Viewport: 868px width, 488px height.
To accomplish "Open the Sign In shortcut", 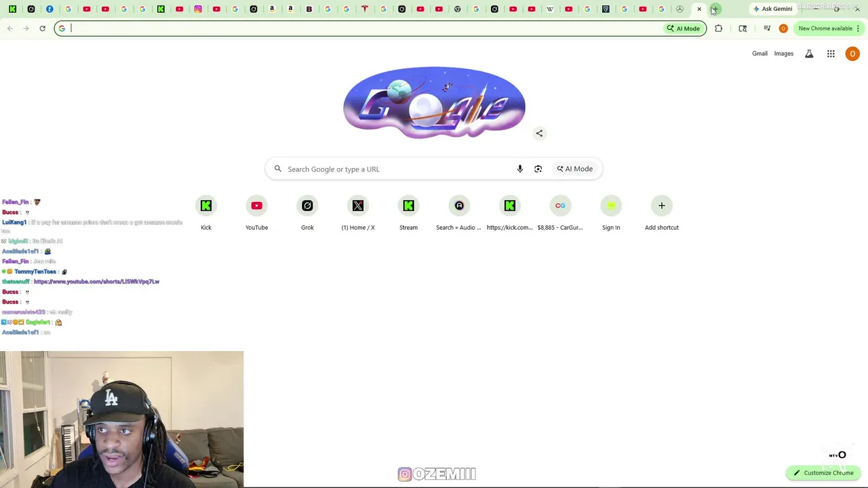I will (611, 213).
